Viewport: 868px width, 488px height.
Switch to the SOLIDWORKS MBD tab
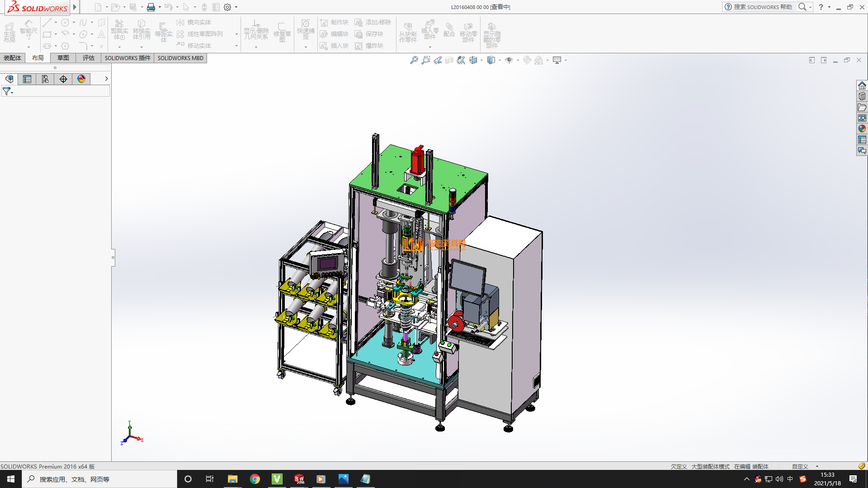tap(180, 58)
